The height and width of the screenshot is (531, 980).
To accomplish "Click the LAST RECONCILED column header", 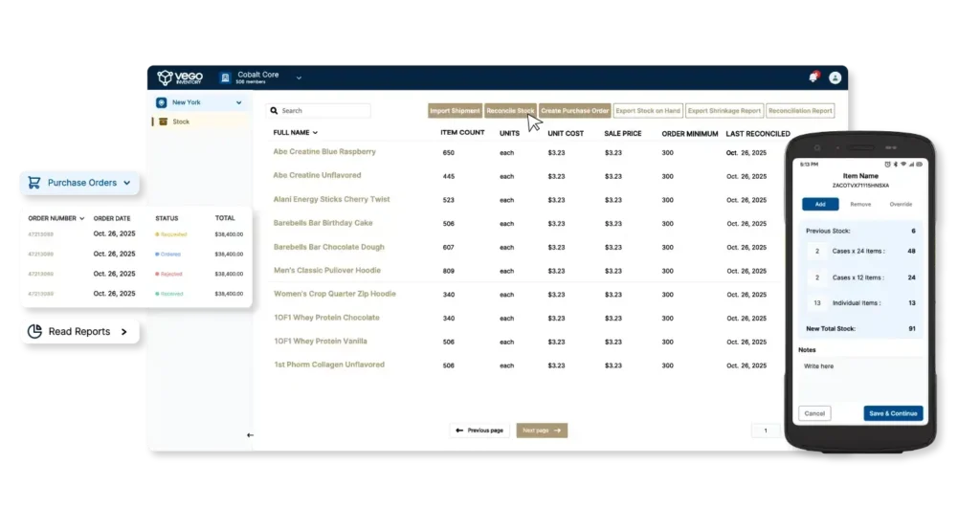I will (758, 134).
